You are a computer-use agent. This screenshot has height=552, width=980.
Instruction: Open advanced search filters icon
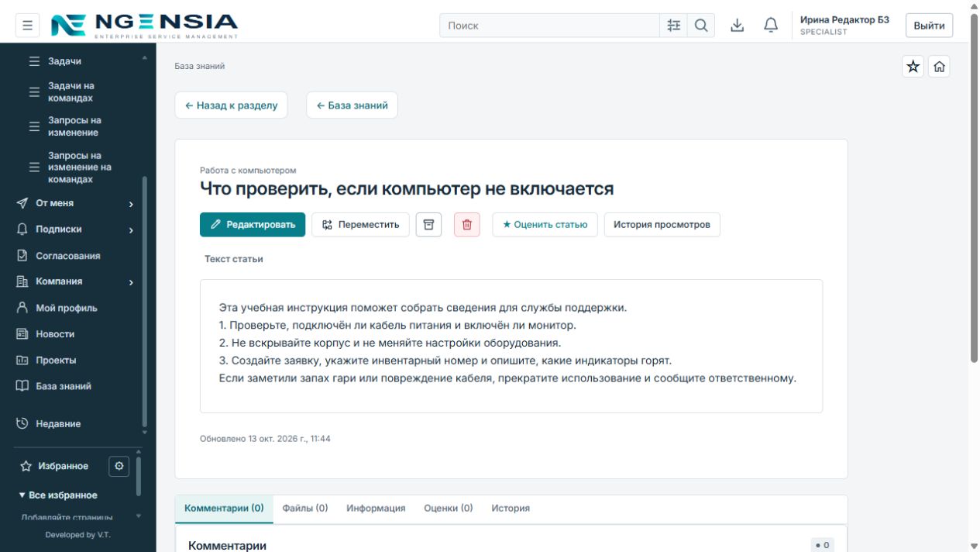[x=674, y=26]
